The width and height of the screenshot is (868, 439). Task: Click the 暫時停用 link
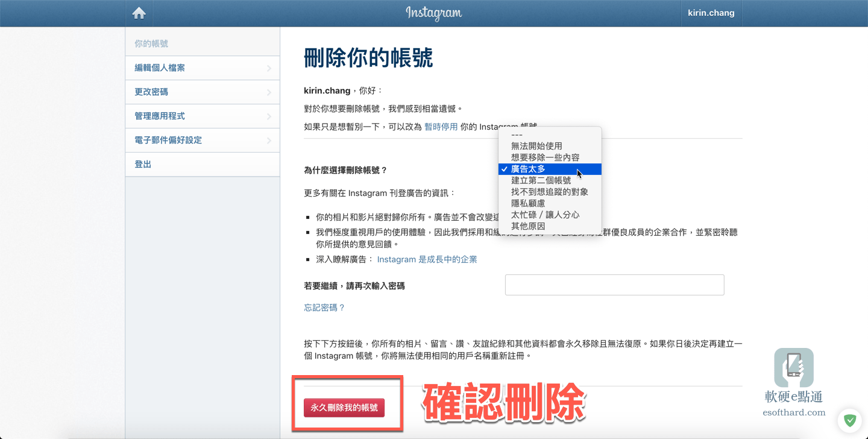click(x=441, y=127)
